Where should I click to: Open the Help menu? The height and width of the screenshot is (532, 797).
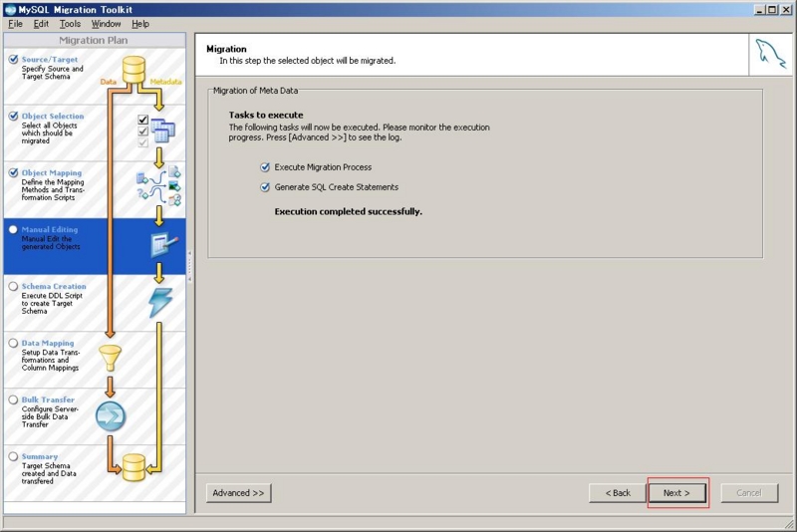pos(140,24)
